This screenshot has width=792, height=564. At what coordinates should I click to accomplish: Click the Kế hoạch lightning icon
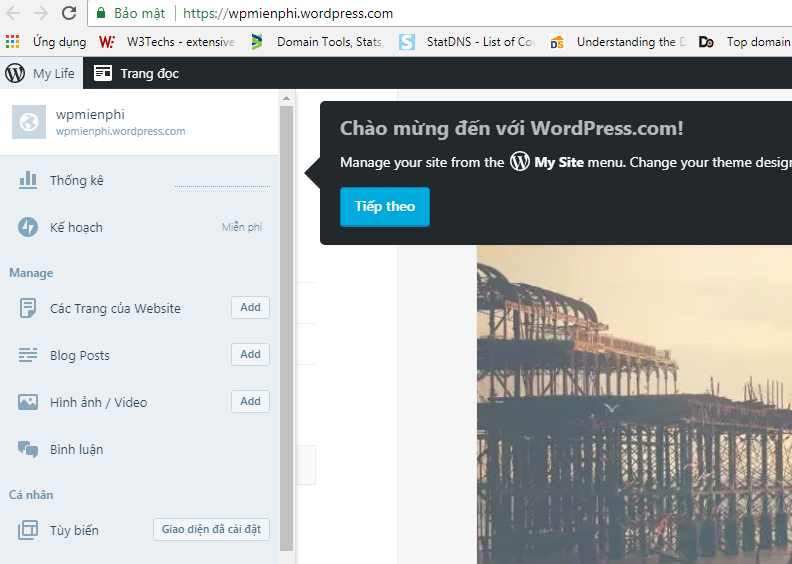(x=28, y=227)
